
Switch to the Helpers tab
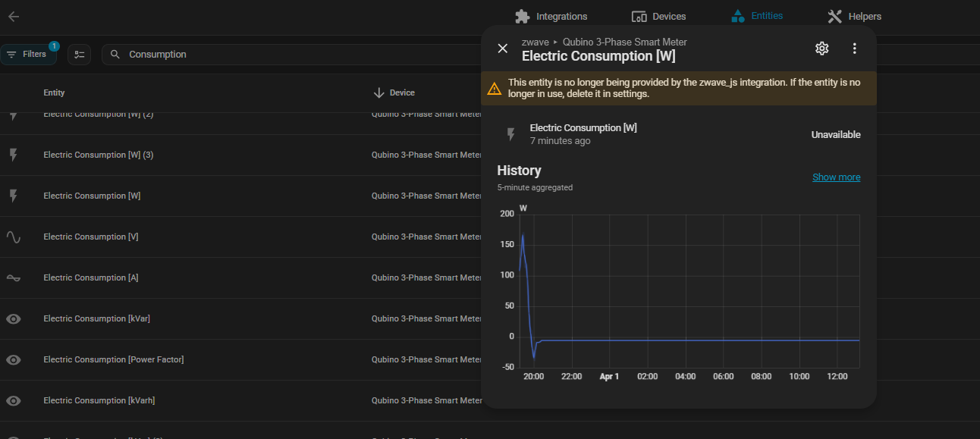point(855,17)
